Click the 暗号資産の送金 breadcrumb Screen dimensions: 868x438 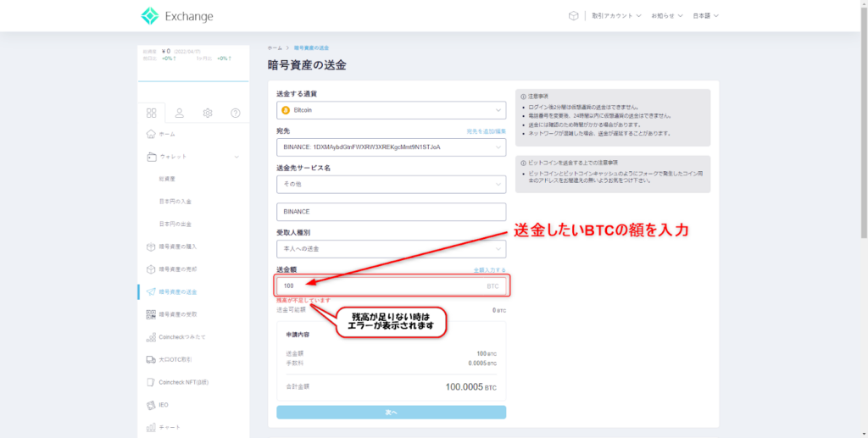click(x=311, y=48)
